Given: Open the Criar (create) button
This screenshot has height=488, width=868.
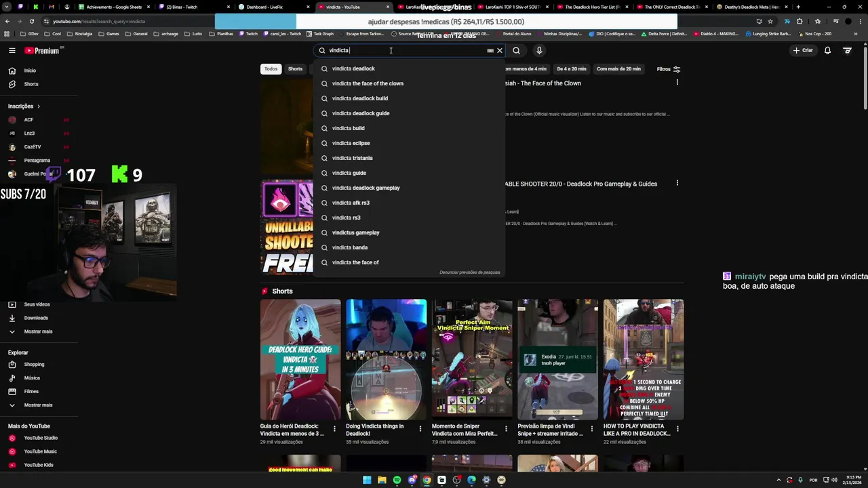Looking at the screenshot, I should (x=802, y=50).
